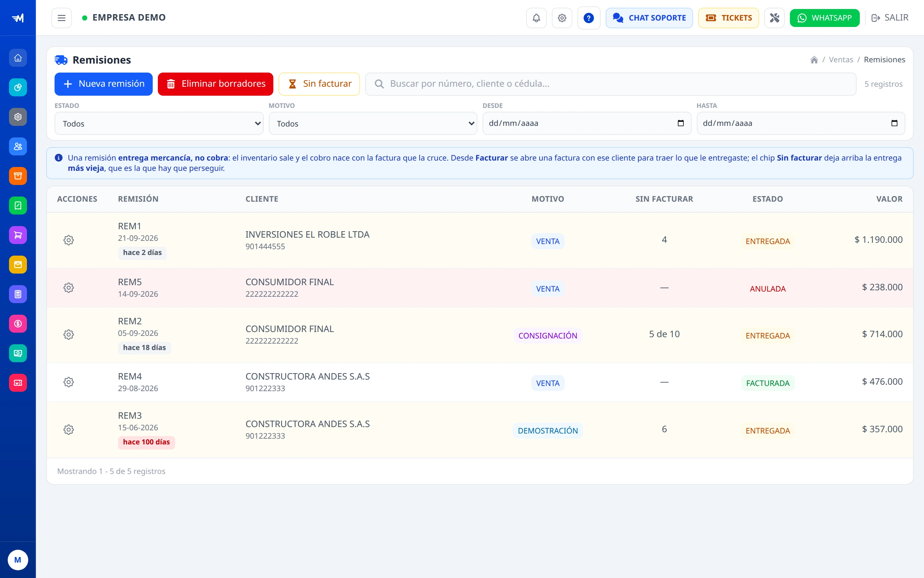The height and width of the screenshot is (578, 924).
Task: Open the calculator sidebar icon
Action: (x=18, y=294)
